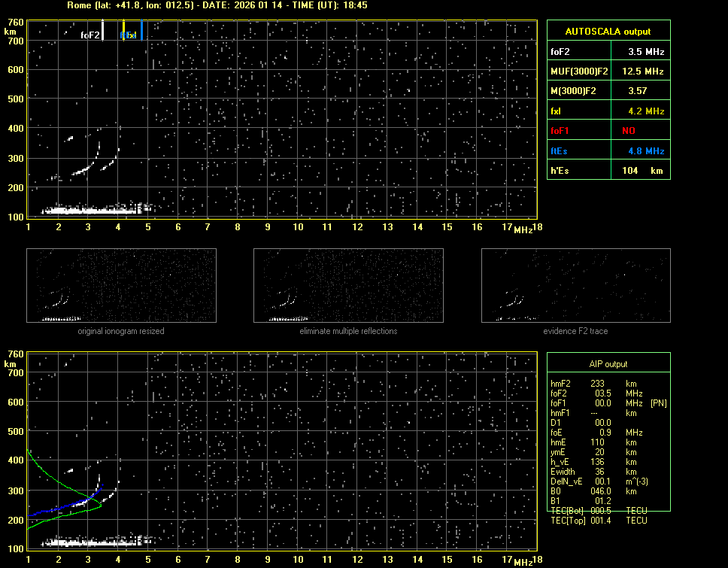This screenshot has height=568, width=728.
Task: Select the 'original ionogram resized' thumbnail
Action: [x=121, y=285]
